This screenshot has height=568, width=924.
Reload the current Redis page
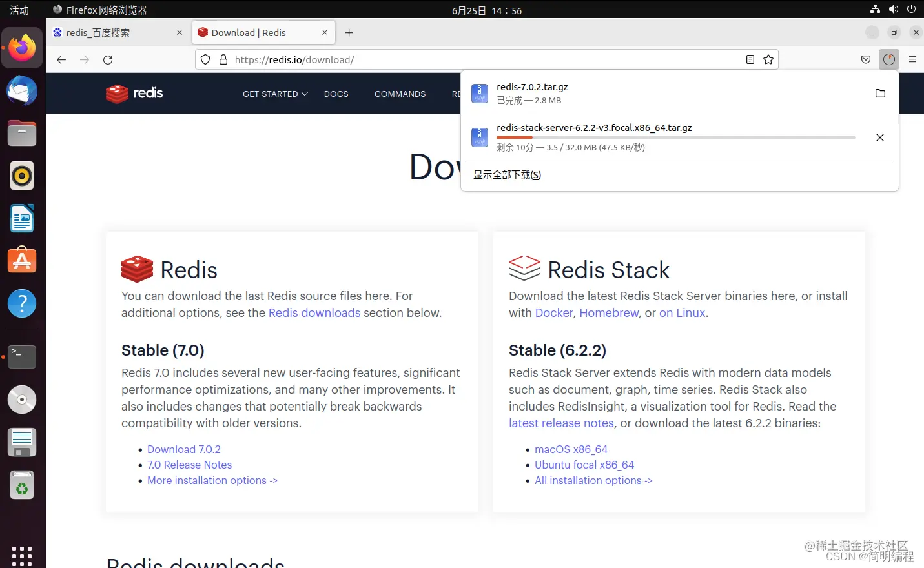(x=108, y=59)
